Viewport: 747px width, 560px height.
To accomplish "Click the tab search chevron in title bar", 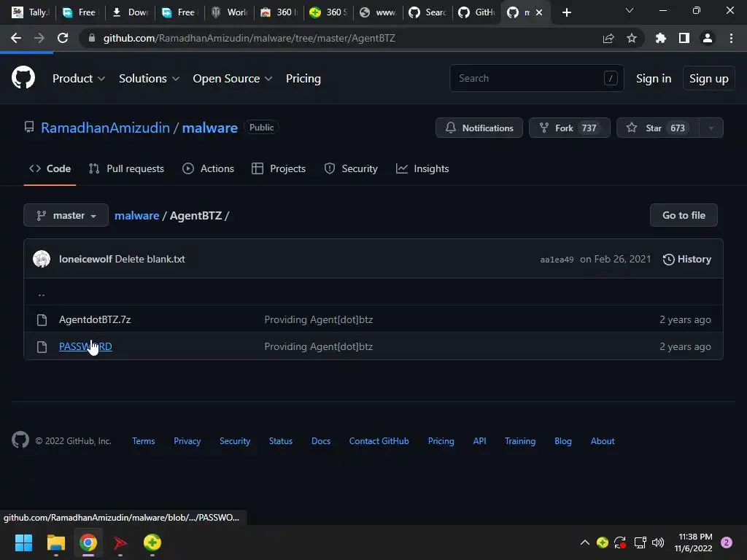I will click(630, 10).
